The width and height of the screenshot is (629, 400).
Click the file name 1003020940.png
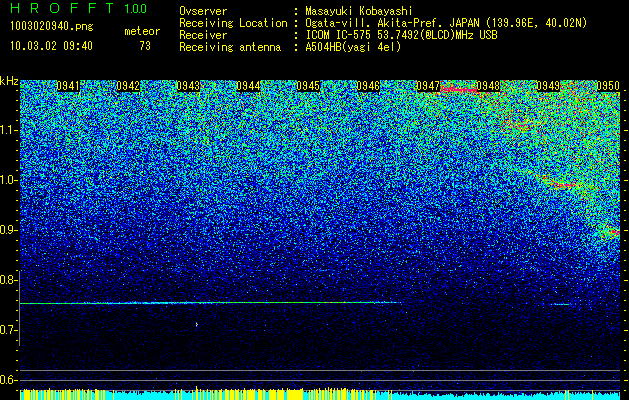[52, 26]
